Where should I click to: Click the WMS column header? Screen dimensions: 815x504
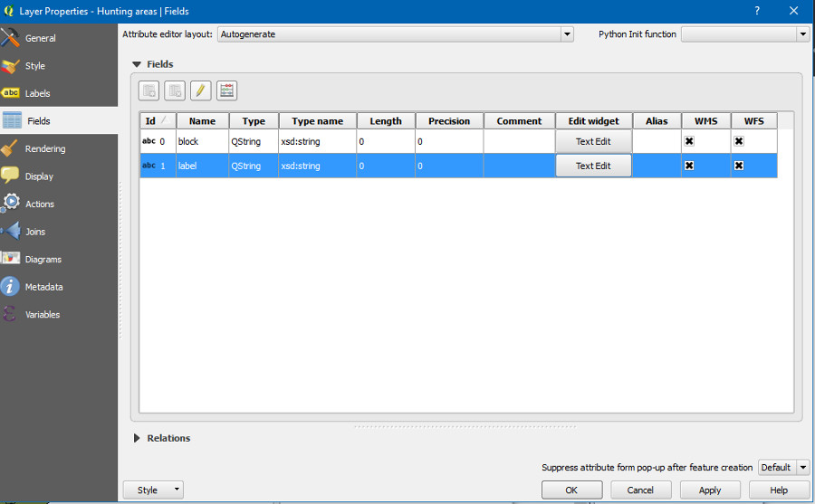[705, 120]
